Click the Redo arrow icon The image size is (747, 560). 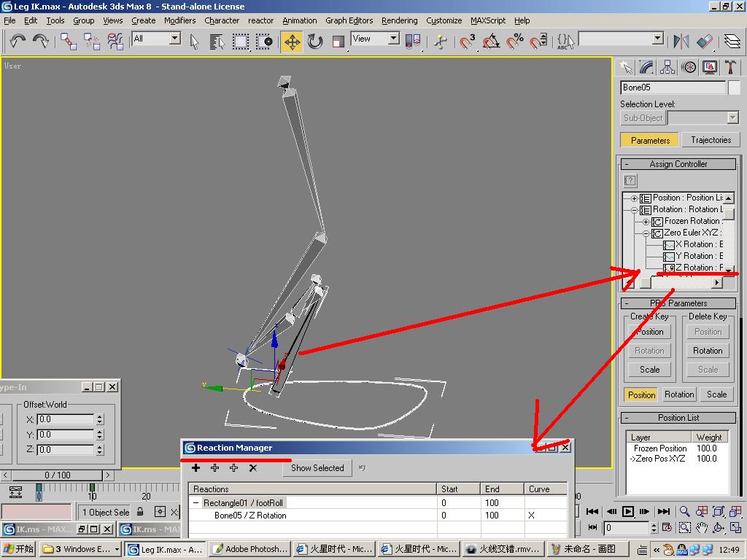[41, 42]
